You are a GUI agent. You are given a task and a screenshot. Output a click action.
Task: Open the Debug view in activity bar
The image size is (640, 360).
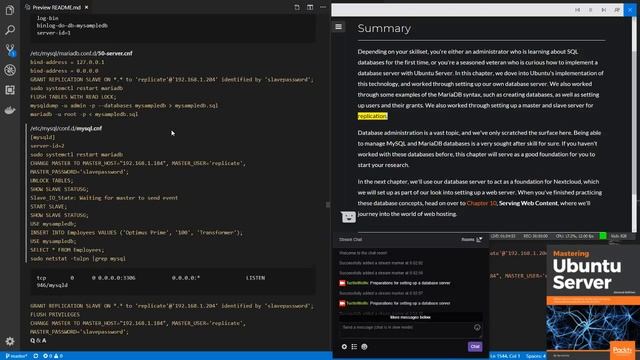[10, 70]
